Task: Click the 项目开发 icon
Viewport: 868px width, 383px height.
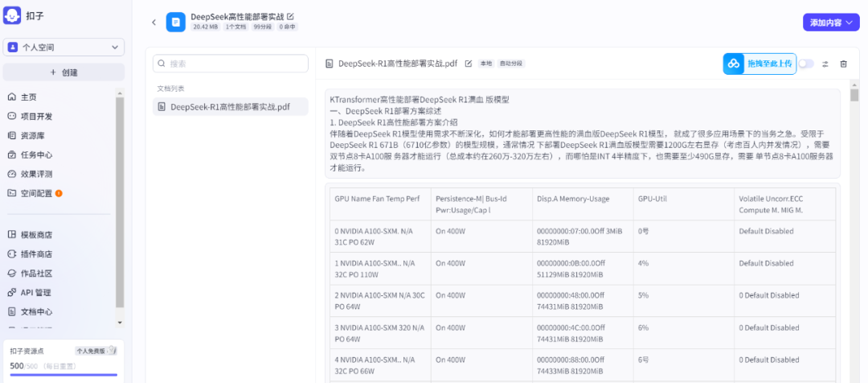Action: [11, 117]
